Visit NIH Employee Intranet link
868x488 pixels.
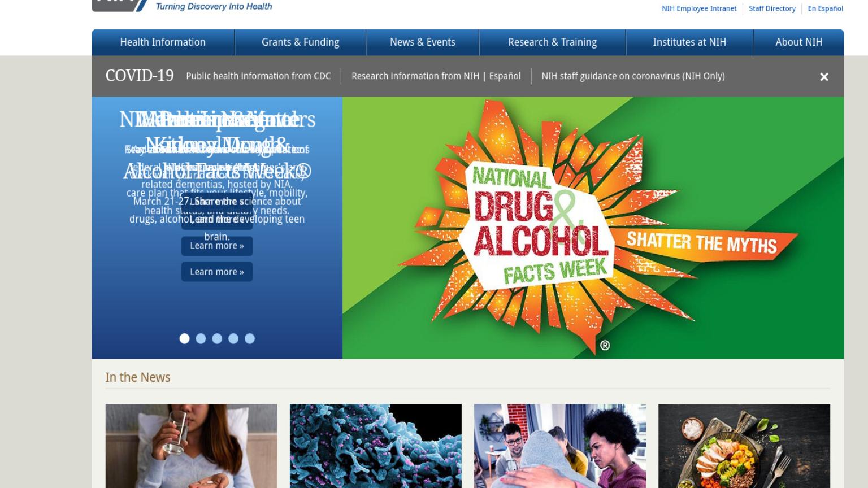pyautogui.click(x=699, y=8)
